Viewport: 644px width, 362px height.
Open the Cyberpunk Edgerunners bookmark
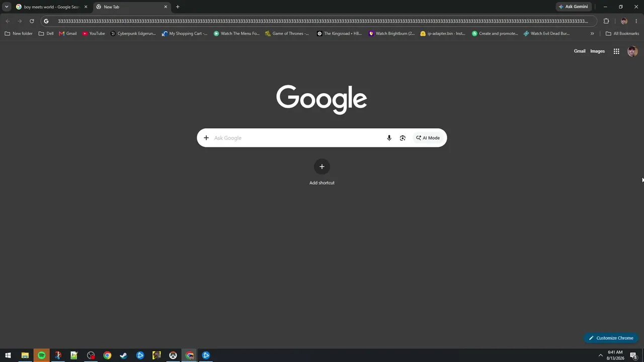pyautogui.click(x=133, y=34)
